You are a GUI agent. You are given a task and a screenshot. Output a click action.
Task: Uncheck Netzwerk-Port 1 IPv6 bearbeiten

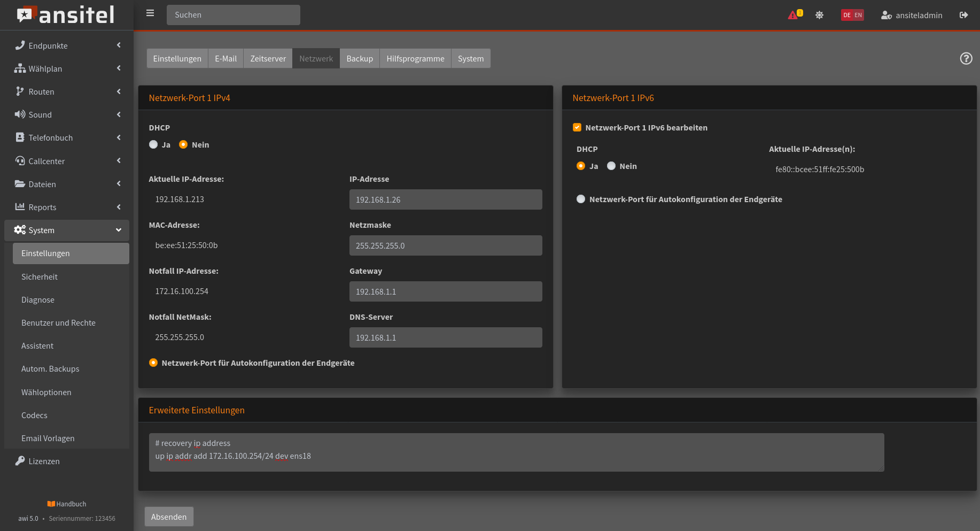(577, 127)
